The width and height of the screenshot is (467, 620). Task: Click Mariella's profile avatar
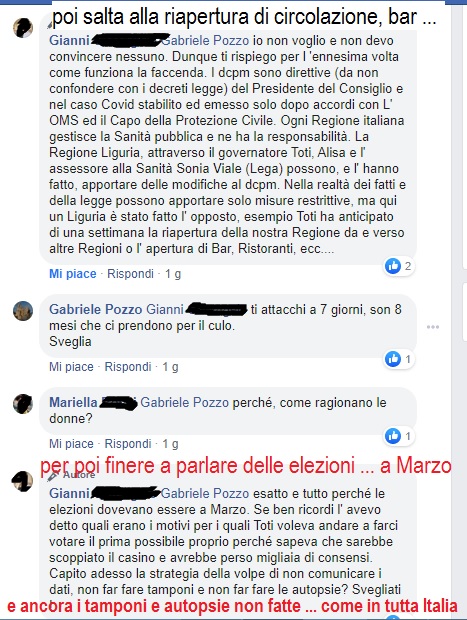coord(23,404)
